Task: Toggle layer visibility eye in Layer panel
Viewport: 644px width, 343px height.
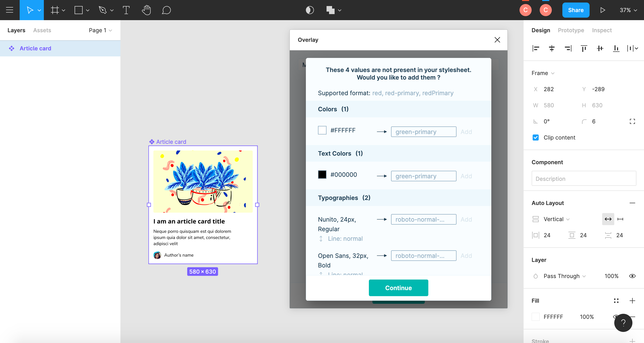Action: [x=632, y=276]
